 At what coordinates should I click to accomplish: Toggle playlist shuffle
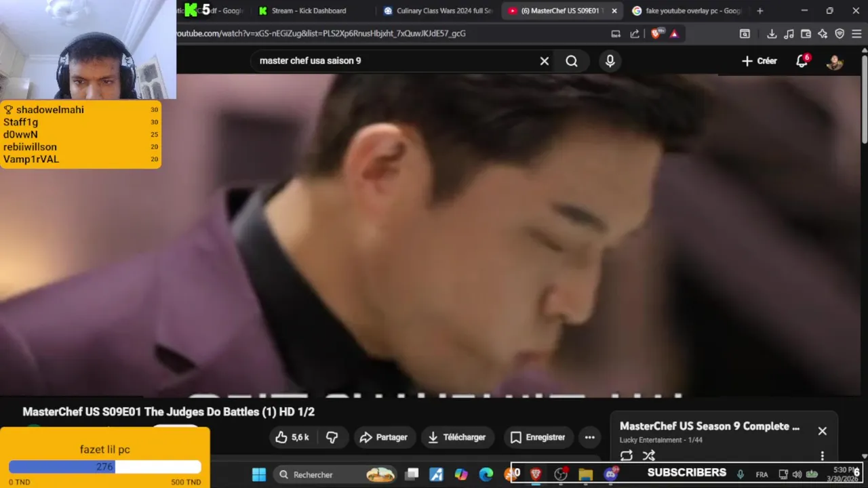tap(649, 455)
